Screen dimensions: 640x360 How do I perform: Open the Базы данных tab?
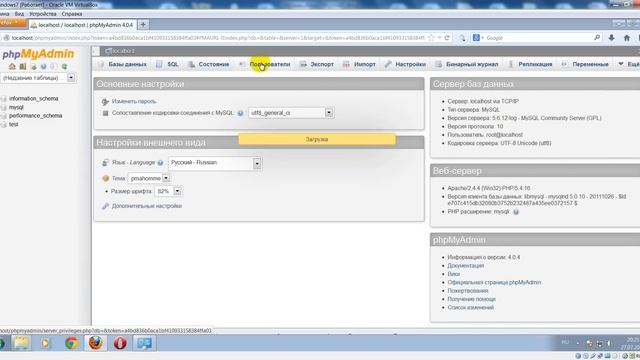122,64
